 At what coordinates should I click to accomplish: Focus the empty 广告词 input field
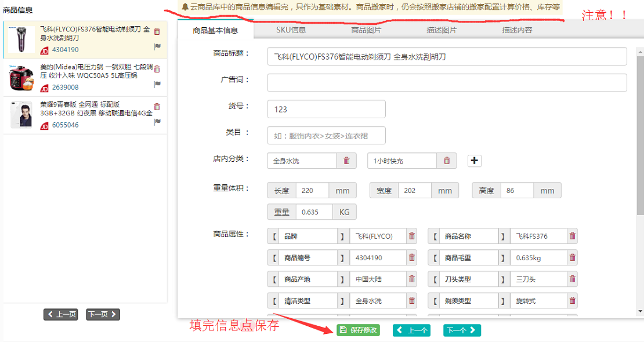click(447, 83)
